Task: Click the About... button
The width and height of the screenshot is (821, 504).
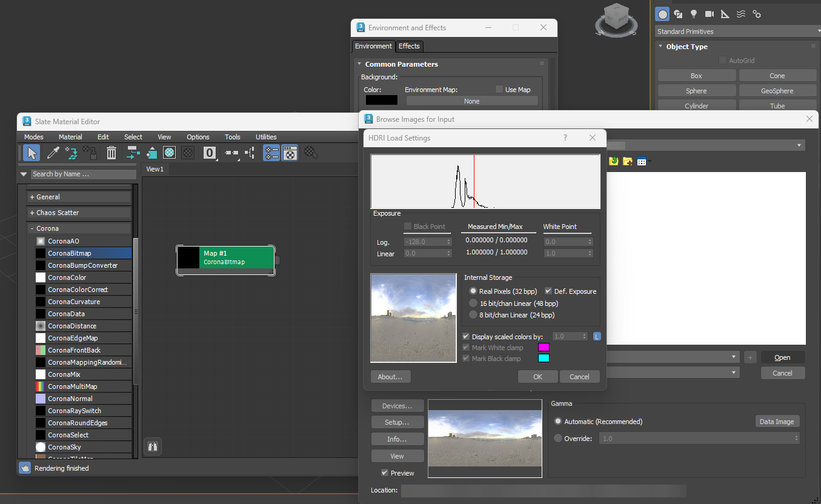Action: (390, 377)
